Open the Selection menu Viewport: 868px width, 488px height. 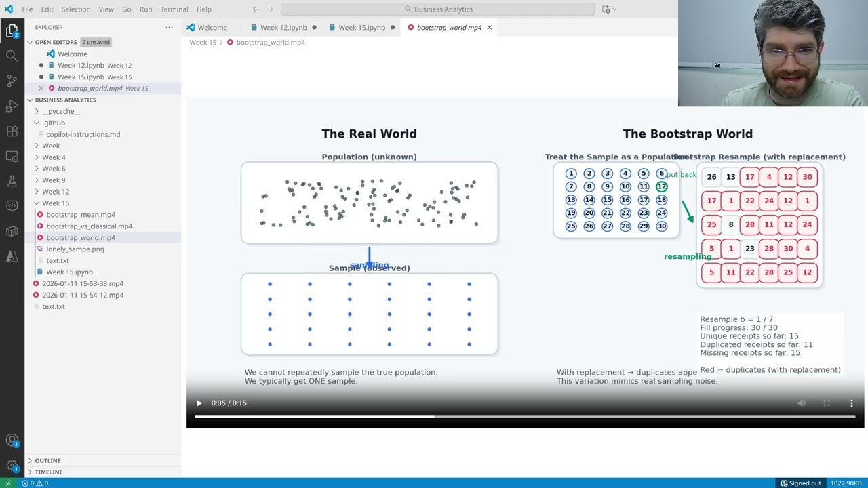(x=76, y=9)
